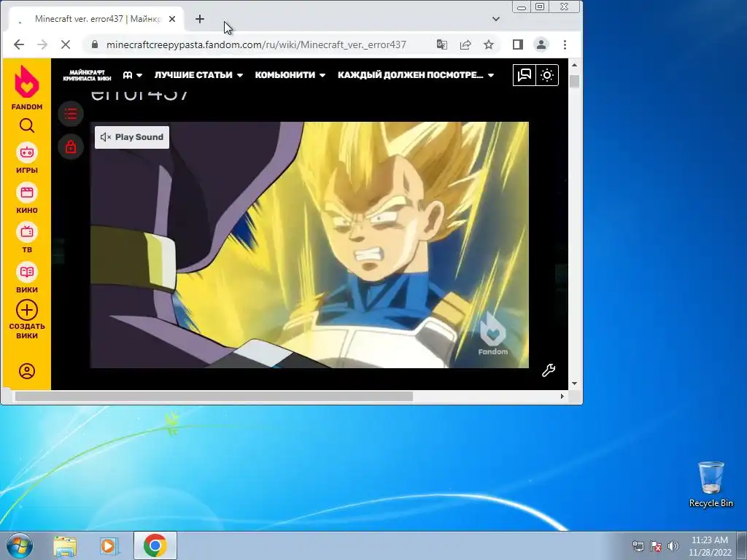This screenshot has height=560, width=747.
Task: Open the Fandom user profile icon
Action: coord(27,371)
